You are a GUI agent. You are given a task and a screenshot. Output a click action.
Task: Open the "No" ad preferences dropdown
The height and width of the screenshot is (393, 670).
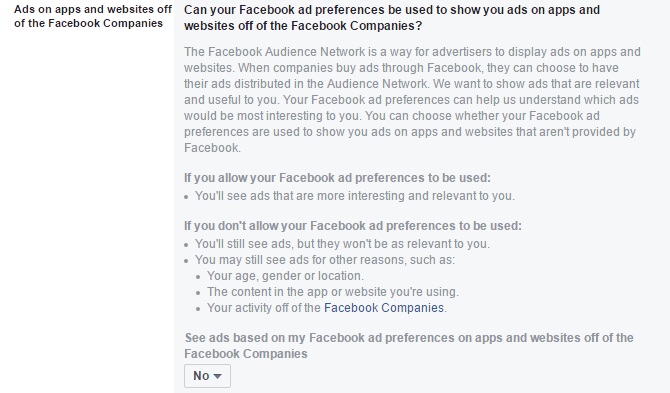point(207,376)
